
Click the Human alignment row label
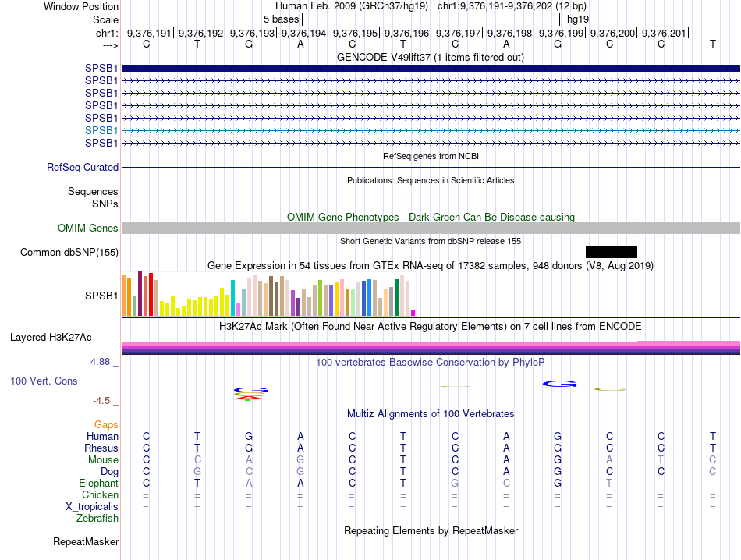point(102,436)
